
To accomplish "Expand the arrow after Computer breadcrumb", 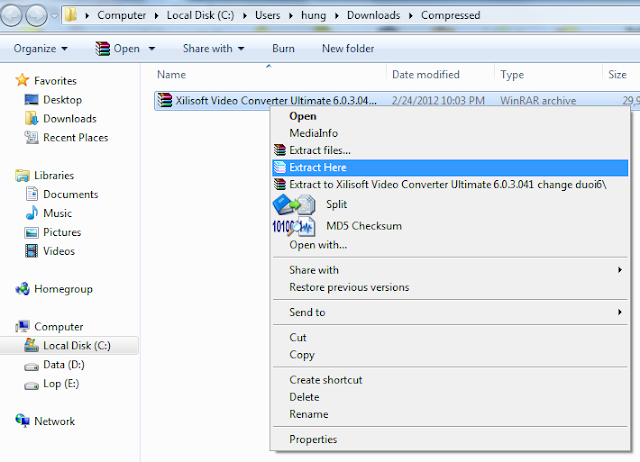I will pos(156,16).
